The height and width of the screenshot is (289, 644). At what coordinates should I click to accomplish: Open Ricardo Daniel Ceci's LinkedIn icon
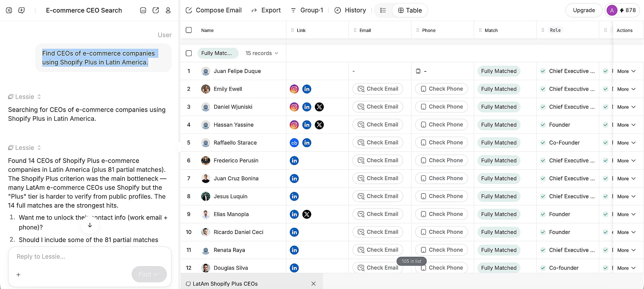point(294,232)
